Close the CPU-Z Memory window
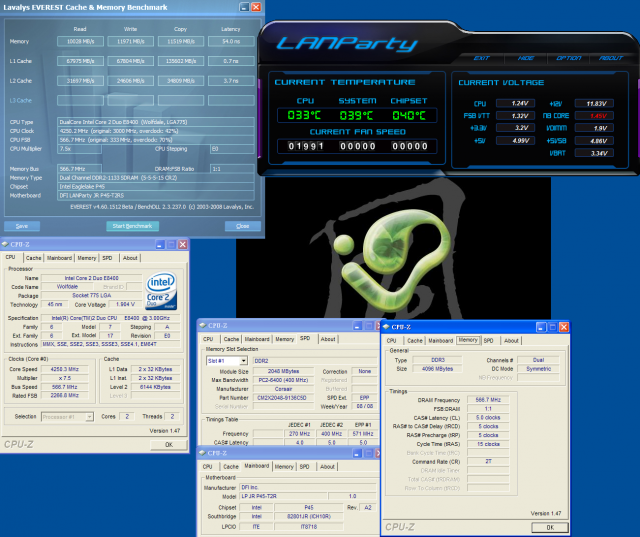The height and width of the screenshot is (537, 640). [564, 327]
